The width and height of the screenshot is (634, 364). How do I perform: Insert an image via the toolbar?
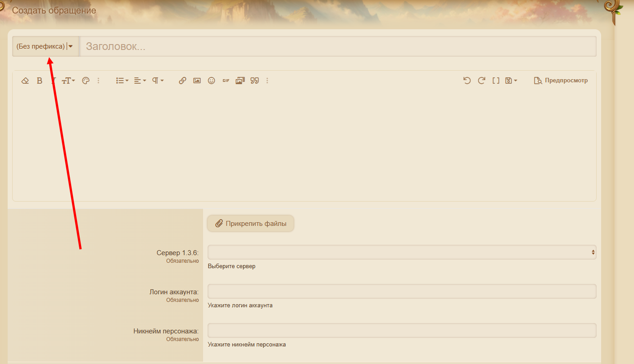coord(197,81)
